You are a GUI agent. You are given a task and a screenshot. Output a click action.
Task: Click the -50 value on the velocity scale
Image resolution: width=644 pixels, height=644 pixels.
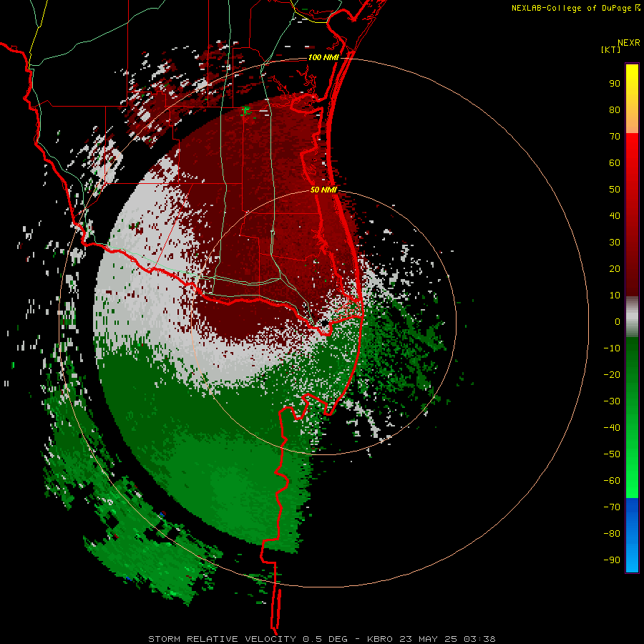[x=612, y=454]
